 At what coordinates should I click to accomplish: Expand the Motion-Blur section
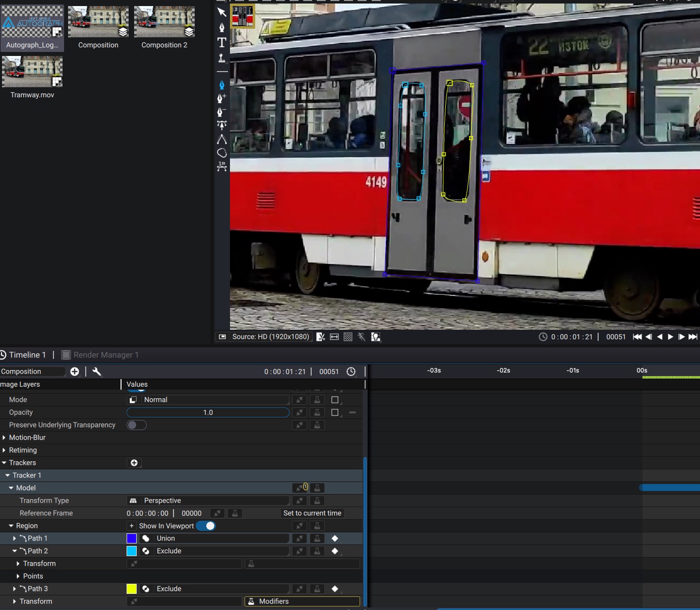coord(4,438)
